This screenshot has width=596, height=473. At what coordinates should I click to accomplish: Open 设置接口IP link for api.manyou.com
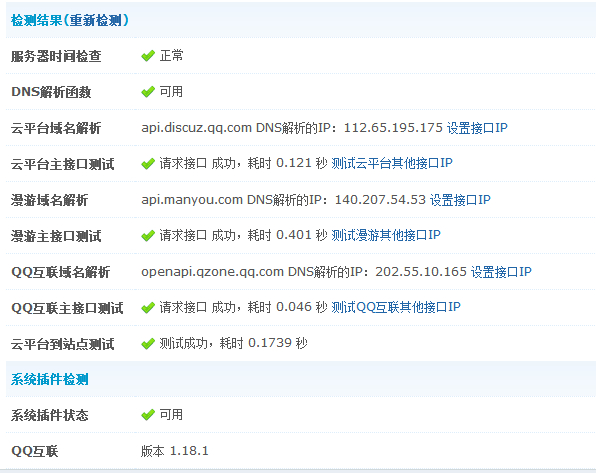(x=460, y=200)
